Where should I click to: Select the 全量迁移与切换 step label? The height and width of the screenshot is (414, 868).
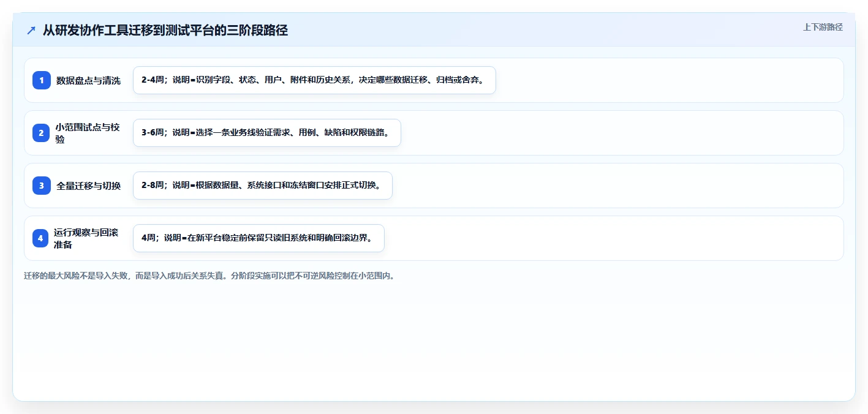(x=88, y=186)
